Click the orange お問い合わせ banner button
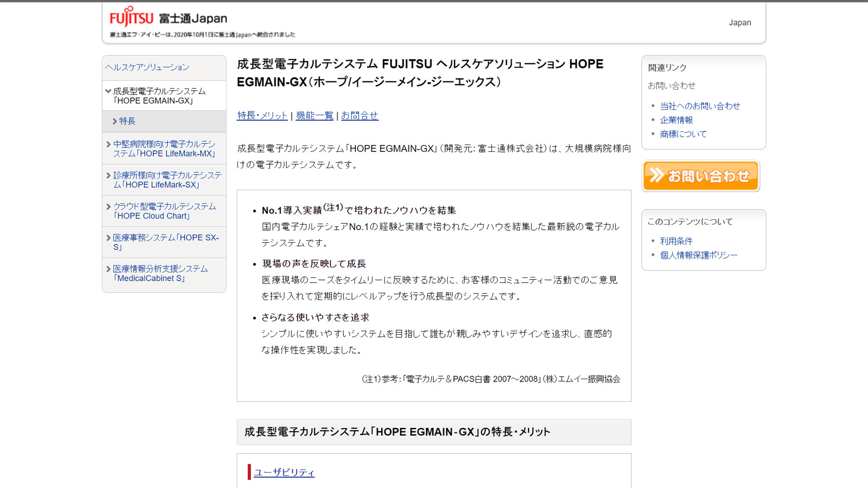Viewport: 868px width, 488px height. tap(701, 176)
